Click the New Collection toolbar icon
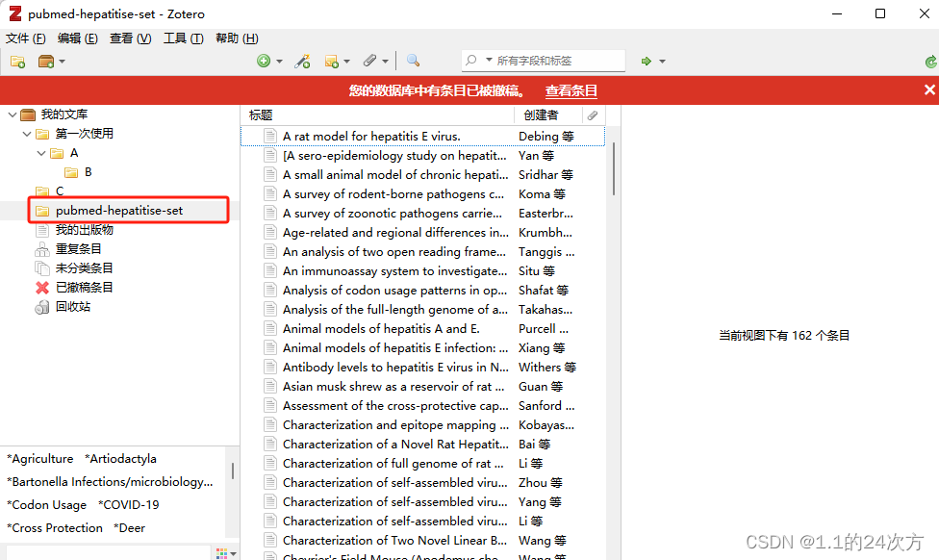 (18, 61)
